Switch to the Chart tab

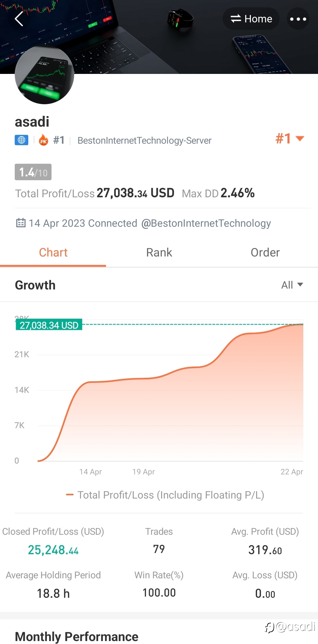53,253
